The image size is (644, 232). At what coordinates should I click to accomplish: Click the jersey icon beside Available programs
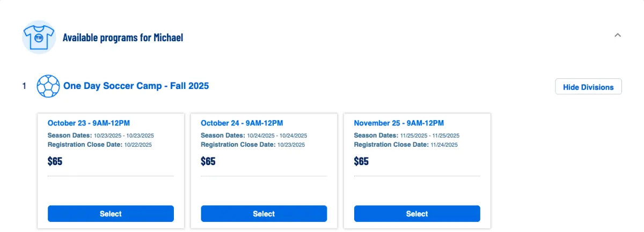point(39,38)
